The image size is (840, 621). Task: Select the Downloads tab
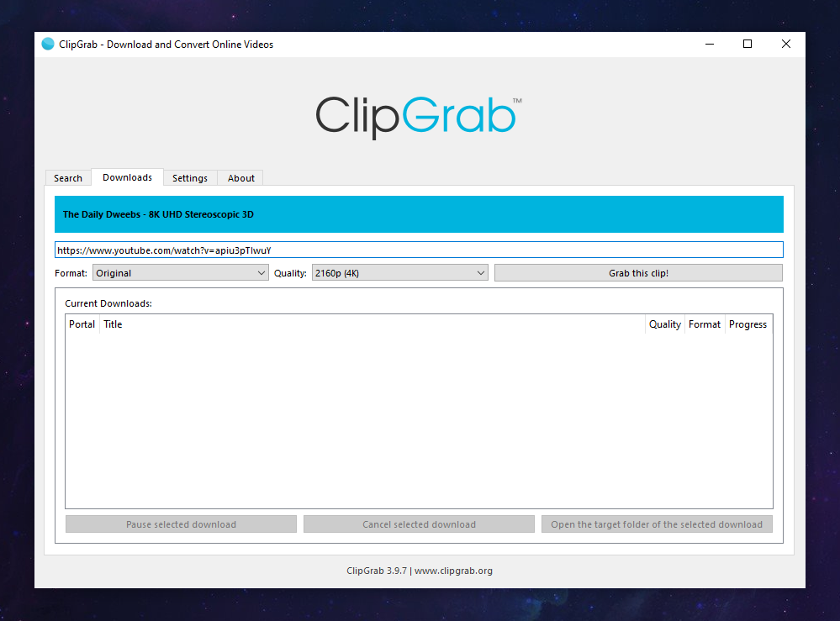tap(128, 177)
